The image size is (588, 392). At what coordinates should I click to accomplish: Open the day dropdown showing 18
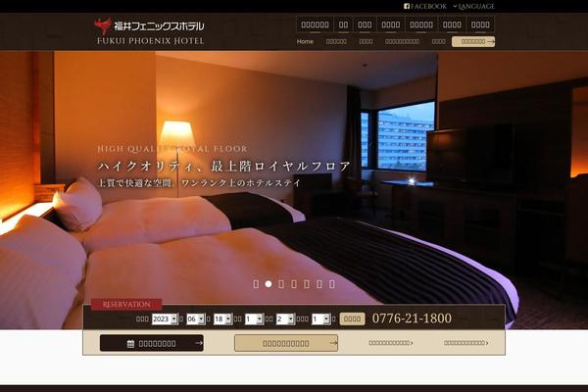222,318
